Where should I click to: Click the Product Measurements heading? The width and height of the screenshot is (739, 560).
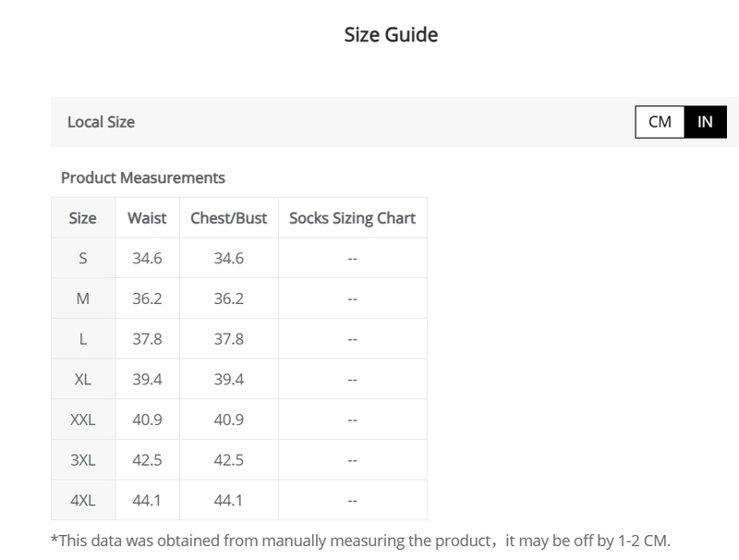(143, 177)
